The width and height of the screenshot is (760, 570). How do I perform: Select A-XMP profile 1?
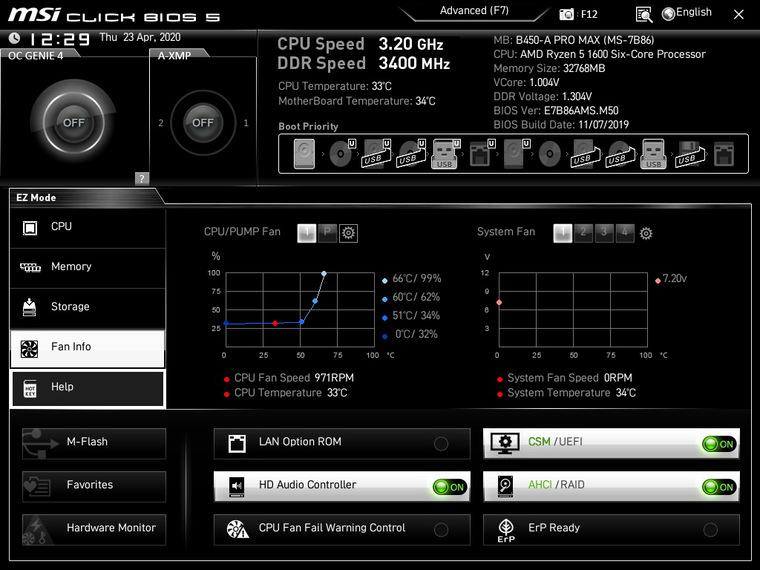coord(246,123)
